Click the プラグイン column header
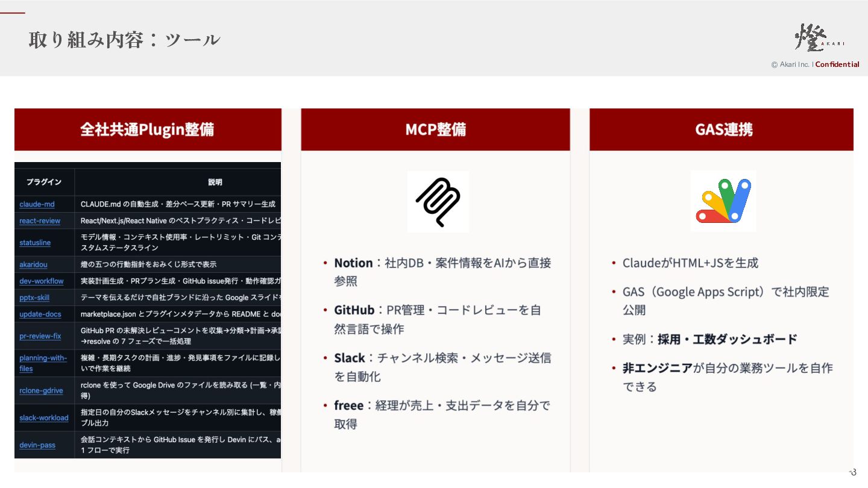The width and height of the screenshot is (868, 488). coord(43,182)
